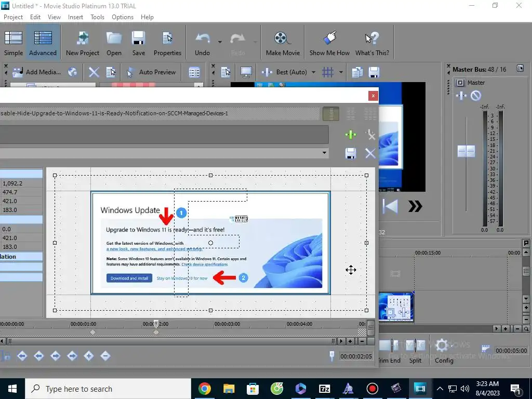The image size is (532, 399).
Task: Close the Pan/Crop dialog with red X
Action: [373, 96]
